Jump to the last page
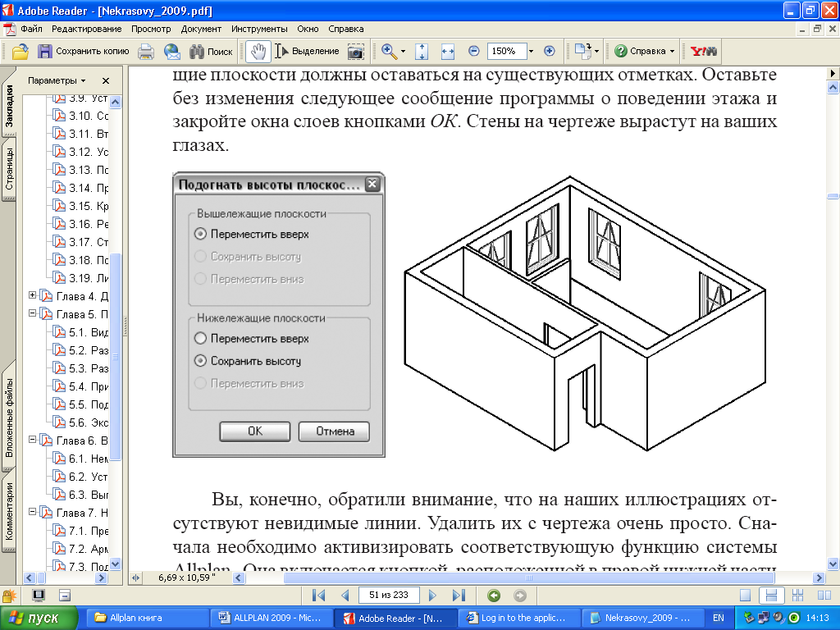Viewport: 840px width, 630px height. click(x=459, y=596)
